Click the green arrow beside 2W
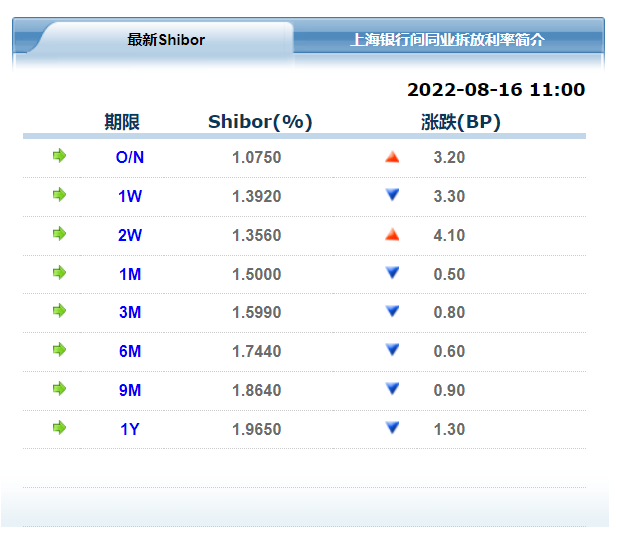The height and width of the screenshot is (537, 618). point(59,234)
